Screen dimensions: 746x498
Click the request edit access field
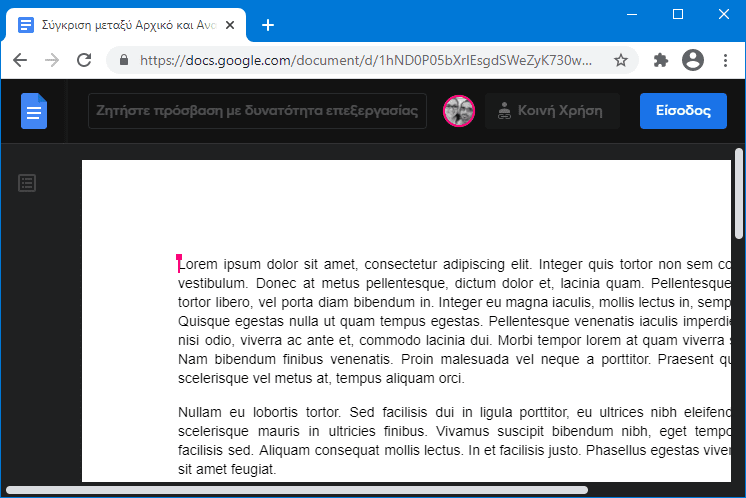coord(257,111)
